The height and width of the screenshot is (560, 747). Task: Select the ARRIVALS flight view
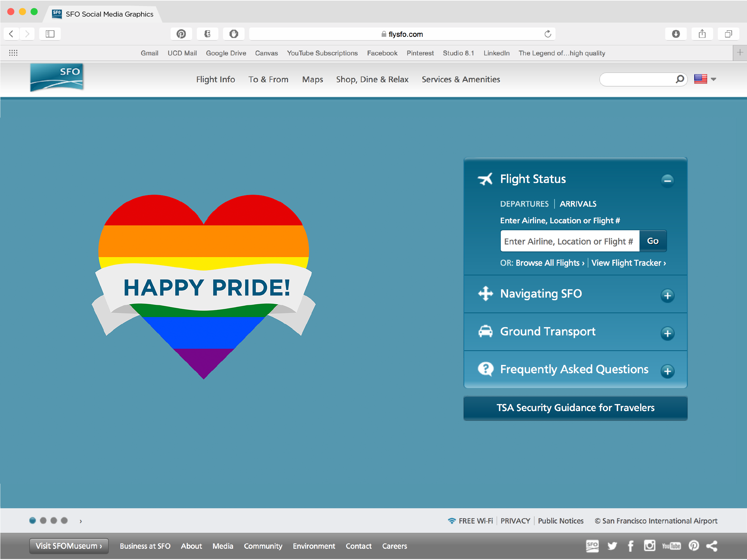coord(578,204)
